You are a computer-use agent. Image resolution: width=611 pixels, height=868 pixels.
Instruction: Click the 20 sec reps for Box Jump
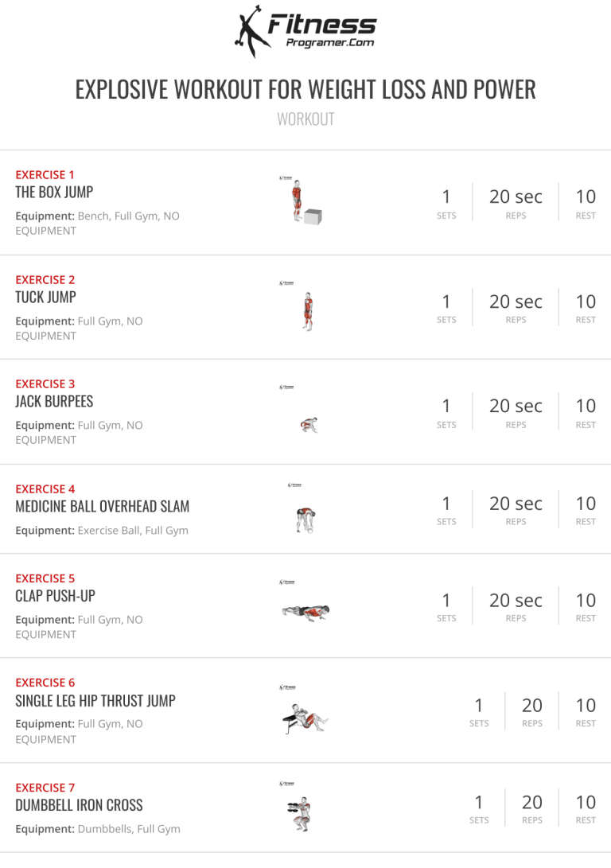[x=516, y=197]
